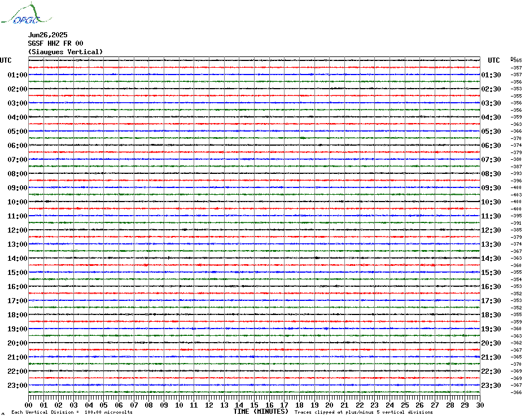Screen dimensions: 525x420
Task: Click the right "UTC" axis label
Action: coord(493,60)
